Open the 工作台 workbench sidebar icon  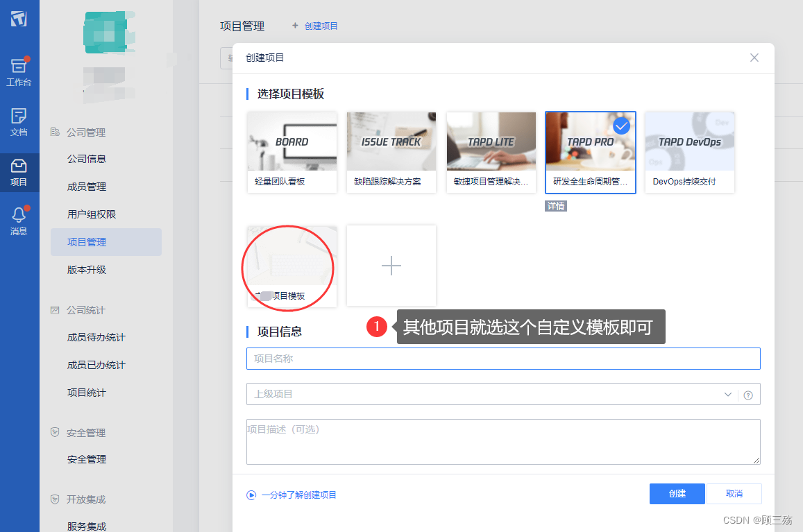point(19,71)
